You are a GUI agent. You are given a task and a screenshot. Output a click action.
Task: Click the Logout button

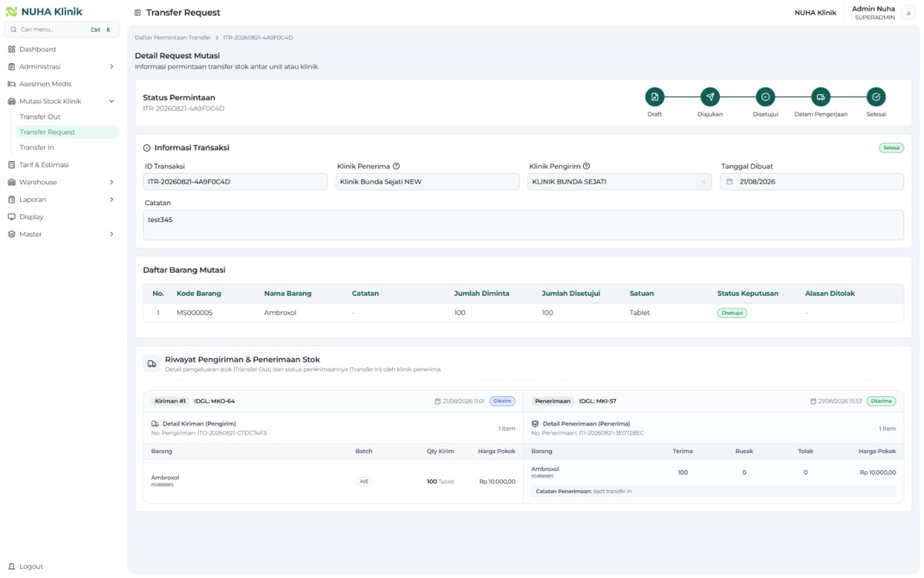[25, 566]
